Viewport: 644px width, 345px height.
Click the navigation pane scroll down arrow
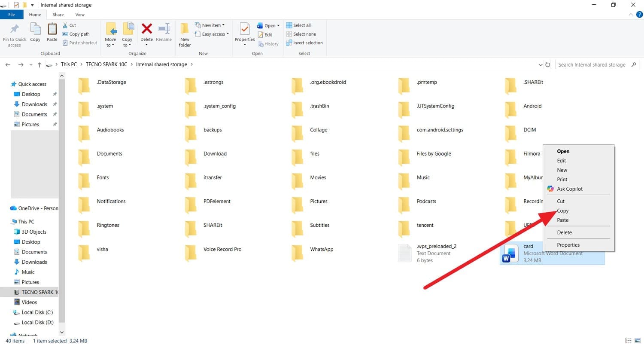[x=62, y=332]
